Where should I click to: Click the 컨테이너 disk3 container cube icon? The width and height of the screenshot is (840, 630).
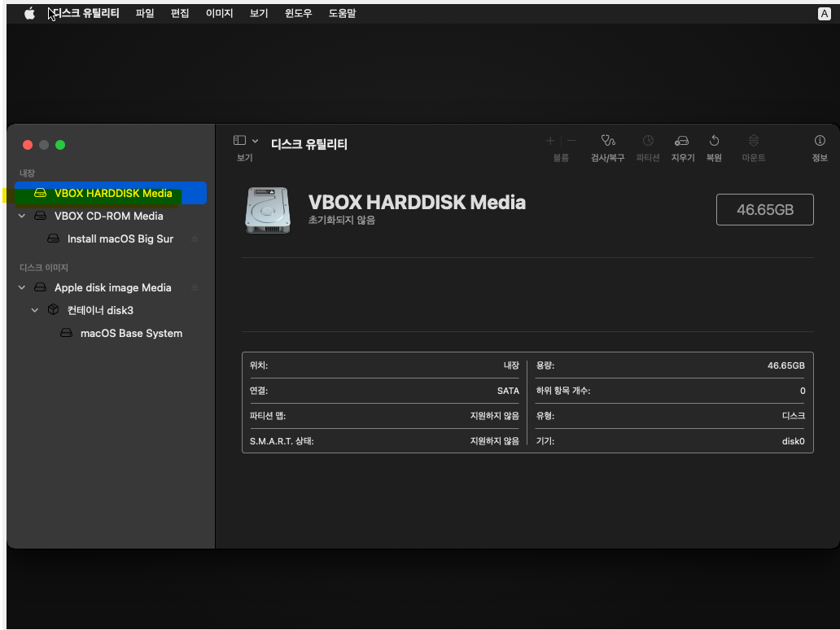tap(53, 309)
